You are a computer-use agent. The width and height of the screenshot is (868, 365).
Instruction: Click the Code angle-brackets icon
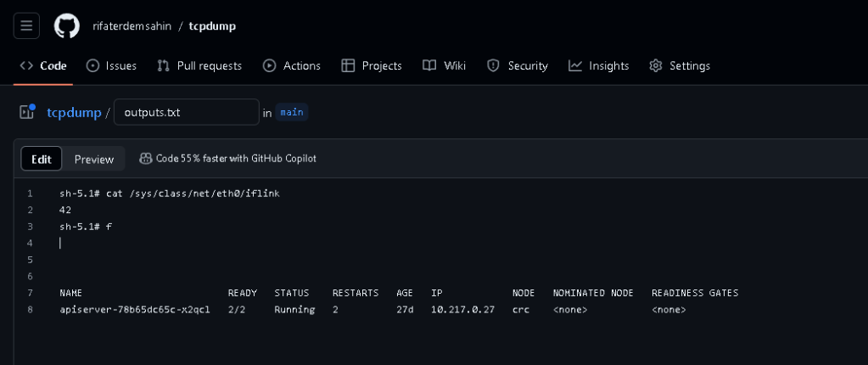click(x=26, y=66)
